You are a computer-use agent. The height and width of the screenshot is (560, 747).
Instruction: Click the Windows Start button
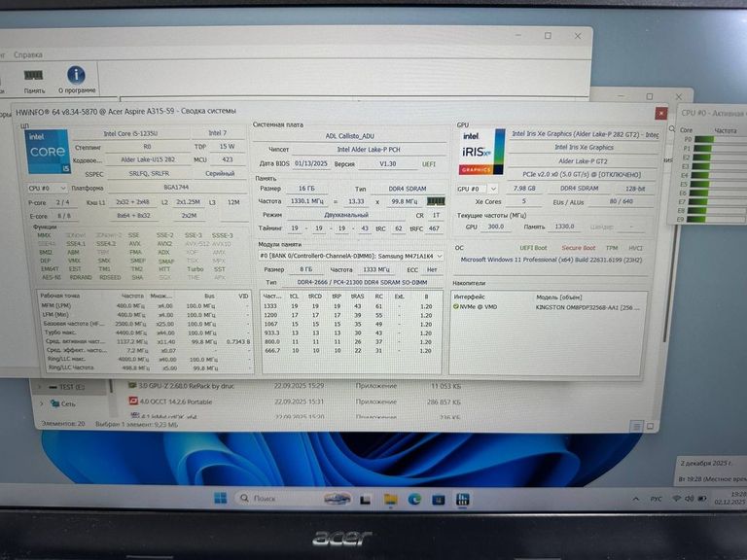[221, 499]
